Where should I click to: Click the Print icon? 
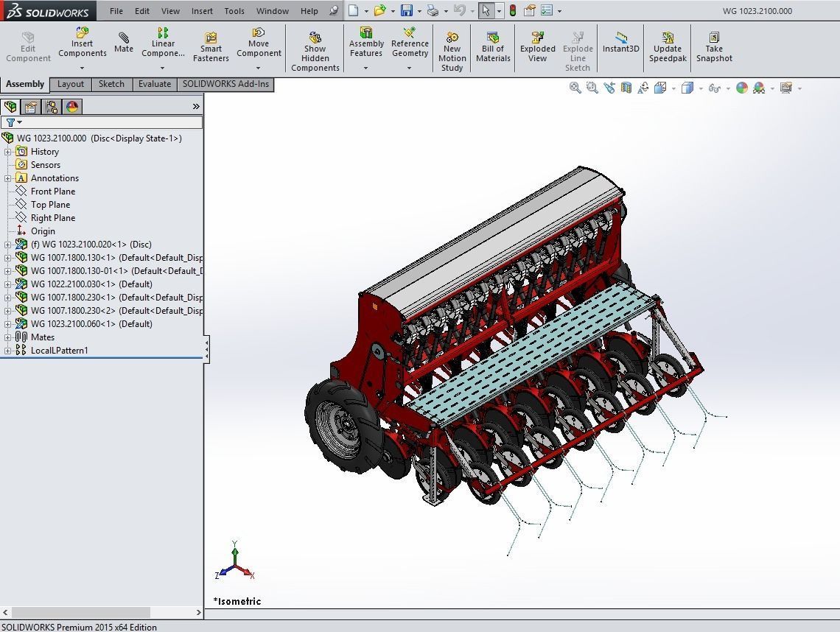[x=433, y=11]
